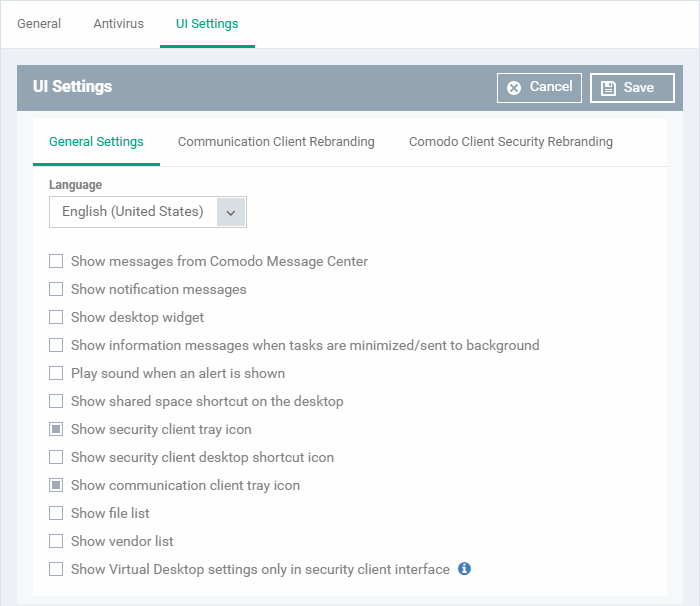
Task: Toggle Show communication client tray icon checkbox
Action: click(x=56, y=485)
